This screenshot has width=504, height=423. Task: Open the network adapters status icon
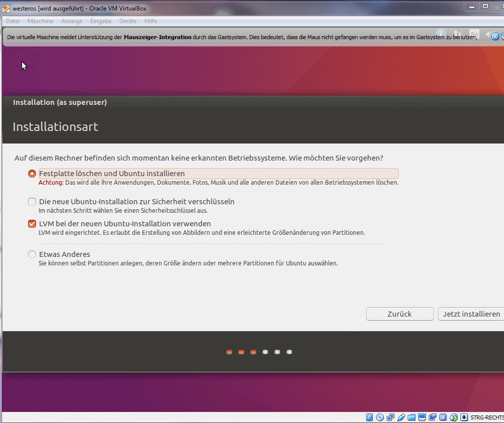[x=390, y=417]
